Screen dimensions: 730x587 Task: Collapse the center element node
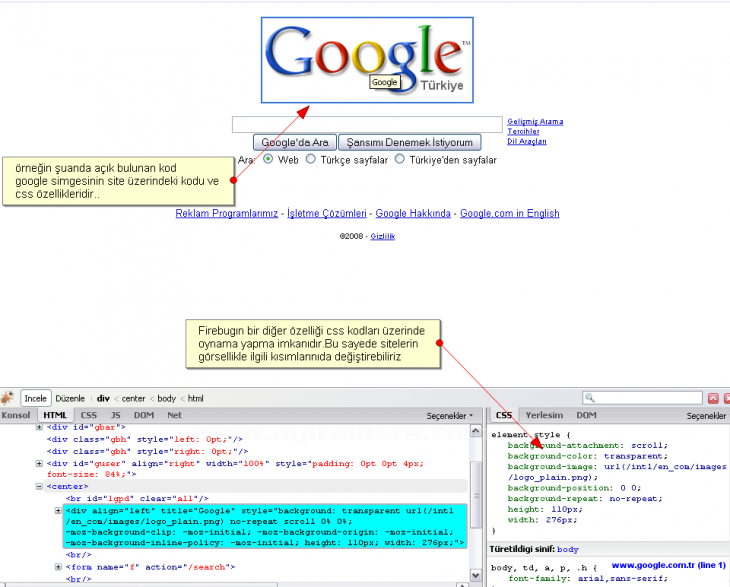tap(39, 487)
